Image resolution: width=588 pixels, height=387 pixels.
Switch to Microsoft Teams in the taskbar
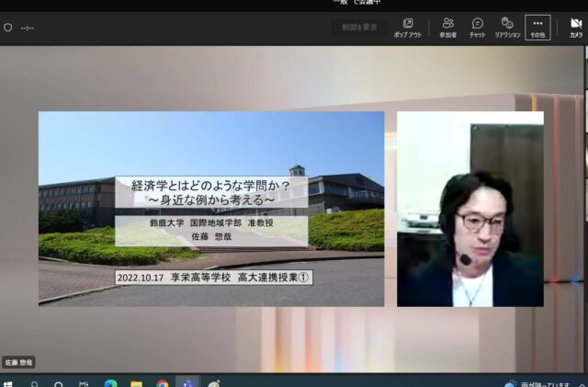point(187,382)
